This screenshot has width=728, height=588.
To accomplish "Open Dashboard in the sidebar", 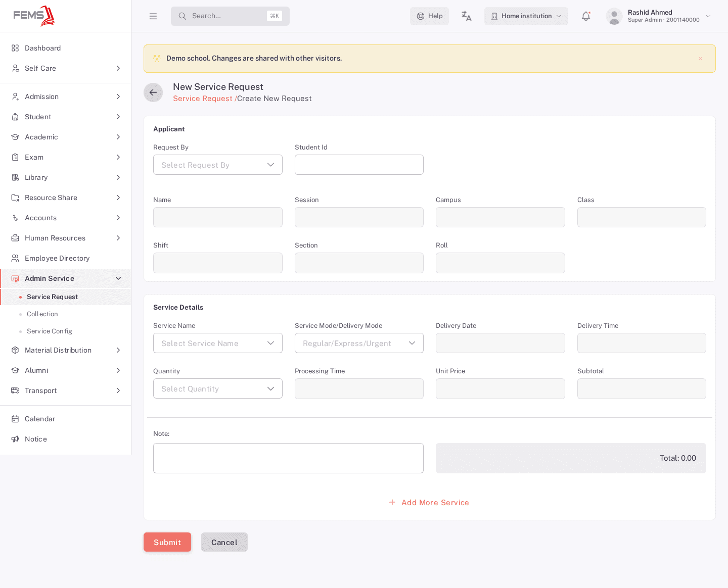I will pyautogui.click(x=66, y=48).
